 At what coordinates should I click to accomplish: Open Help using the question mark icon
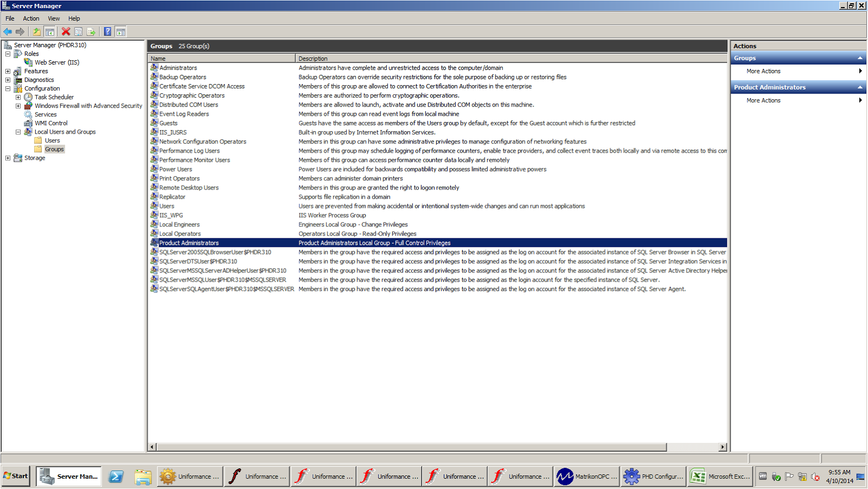107,31
